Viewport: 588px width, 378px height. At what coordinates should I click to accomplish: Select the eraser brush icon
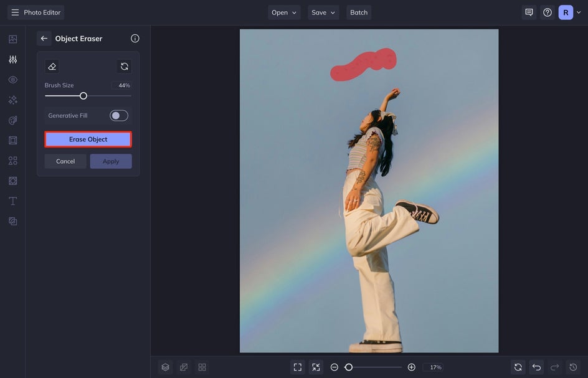[52, 67]
